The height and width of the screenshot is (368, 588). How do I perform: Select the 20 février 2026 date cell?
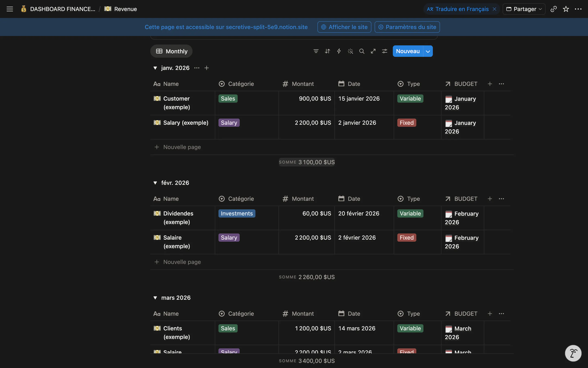point(364,218)
